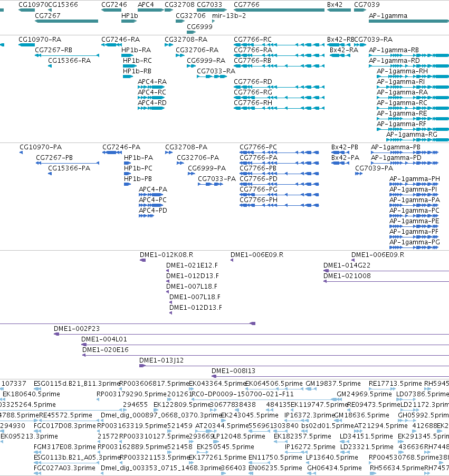Screen dimensions: 449x476
Task: Click the HP1b gene label
Action: pyautogui.click(x=130, y=15)
